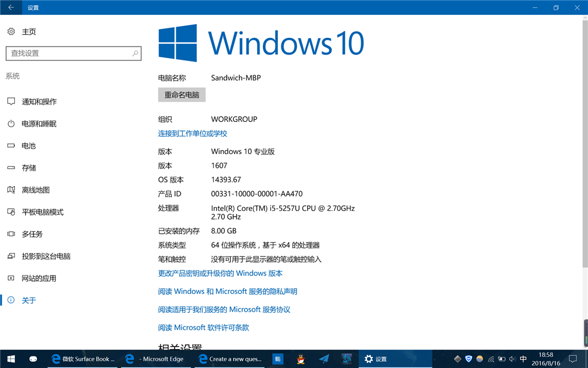Click installed memory 8.00 GB value

(x=224, y=231)
